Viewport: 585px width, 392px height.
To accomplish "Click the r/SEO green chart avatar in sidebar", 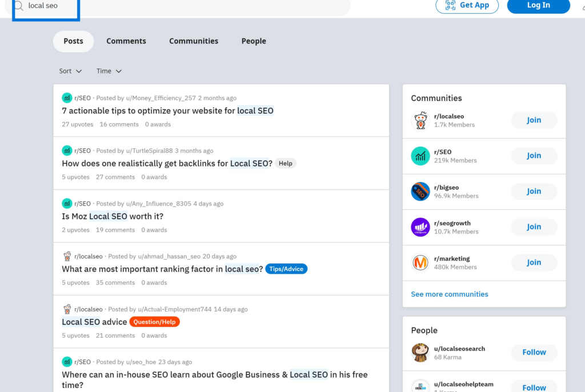I will pos(420,156).
